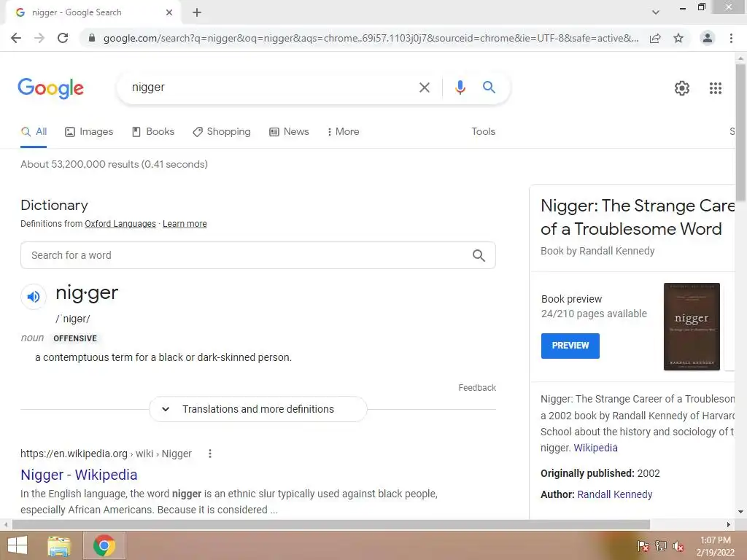
Task: Click the Google logo
Action: (50, 88)
